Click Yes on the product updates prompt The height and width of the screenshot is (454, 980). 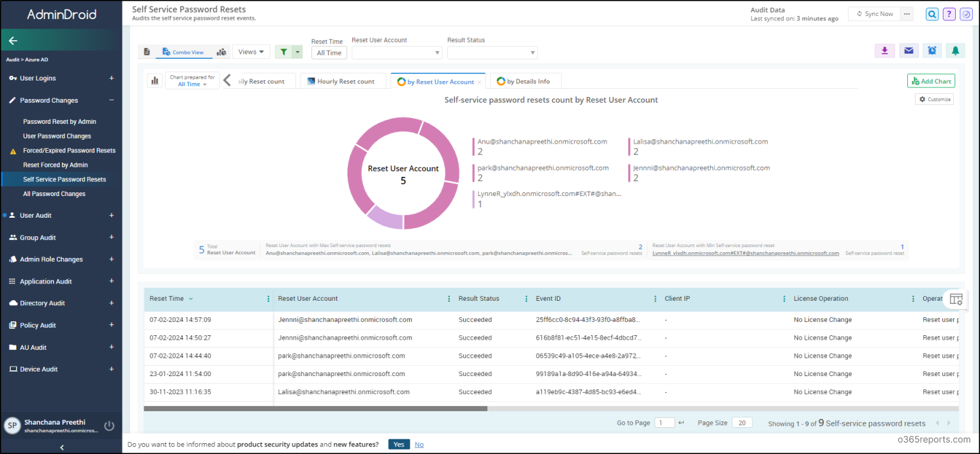coord(399,444)
